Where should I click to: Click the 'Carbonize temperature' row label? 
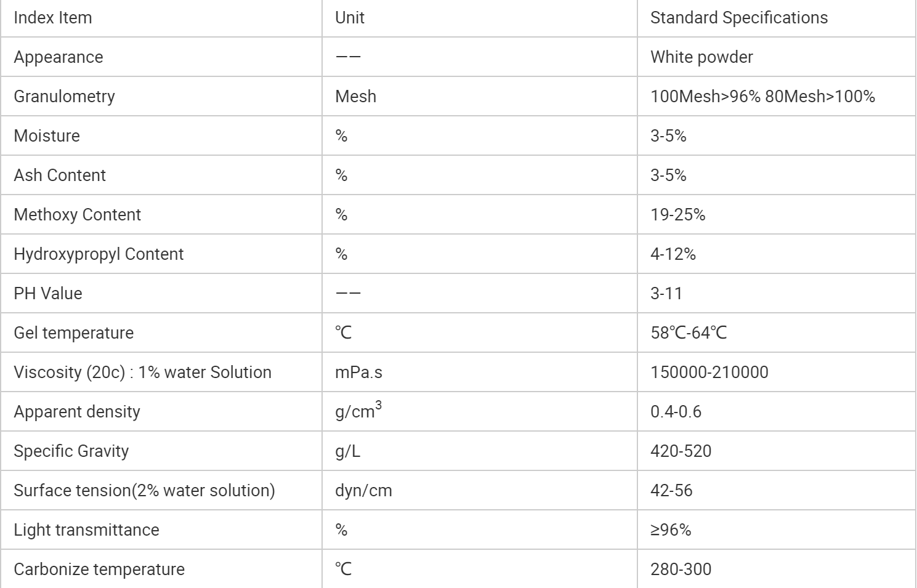99,570
